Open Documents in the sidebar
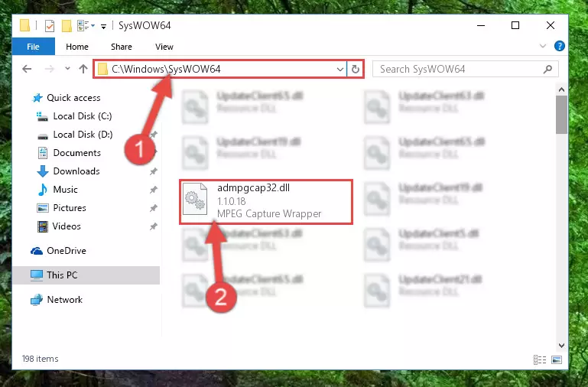Viewport: 588px width, 387px height. (77, 153)
